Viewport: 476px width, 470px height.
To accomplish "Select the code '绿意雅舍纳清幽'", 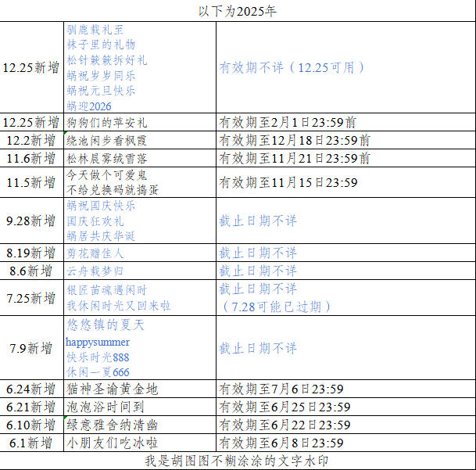I will coord(113,425).
